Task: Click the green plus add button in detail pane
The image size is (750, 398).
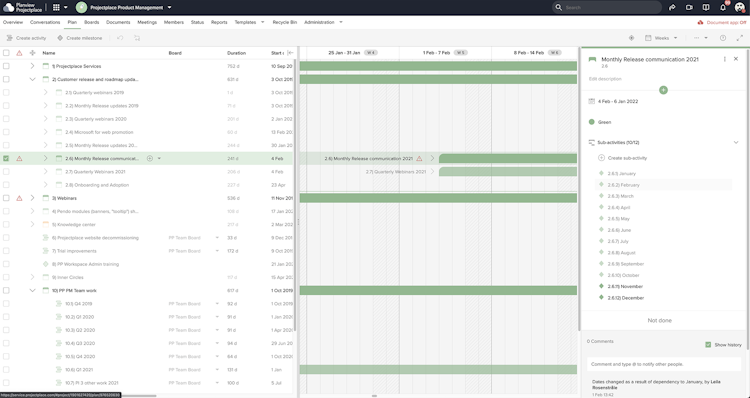Action: point(663,90)
